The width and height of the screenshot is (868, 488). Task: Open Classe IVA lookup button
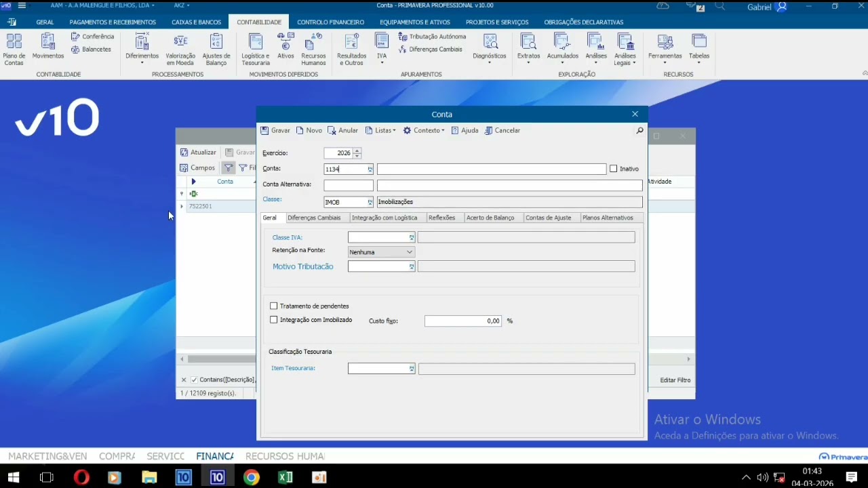coord(412,237)
